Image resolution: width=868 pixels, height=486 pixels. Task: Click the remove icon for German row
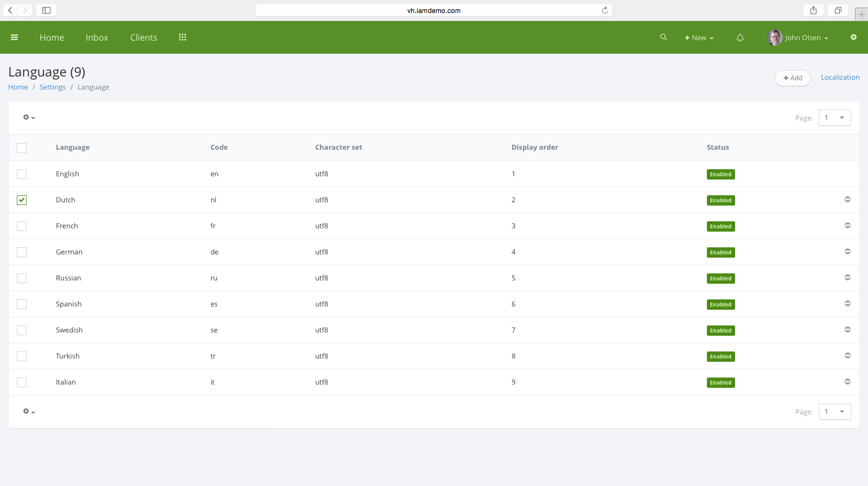tap(847, 252)
